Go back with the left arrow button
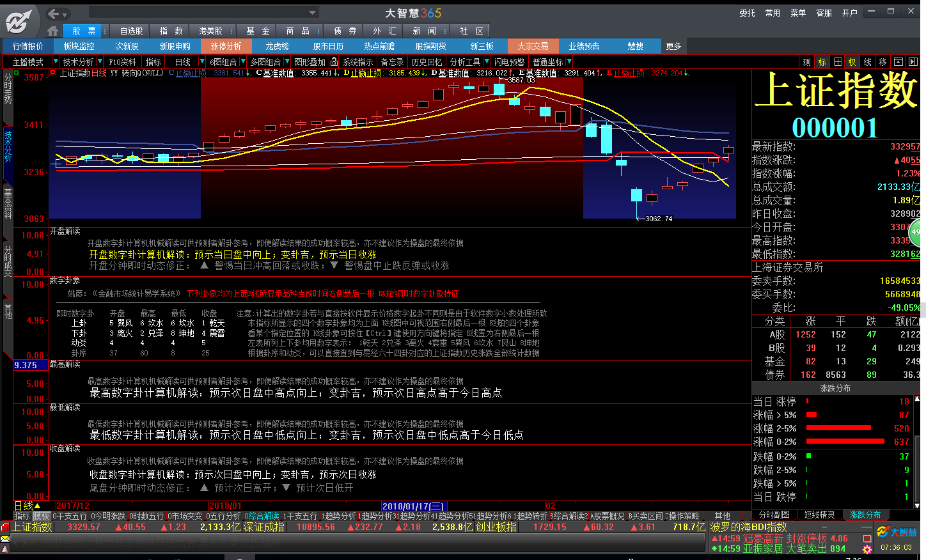 tap(54, 13)
